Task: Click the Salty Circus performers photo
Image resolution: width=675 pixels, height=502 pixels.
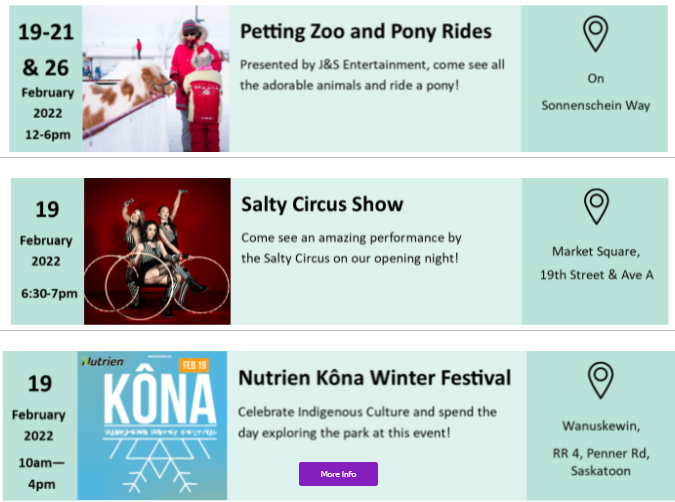Action: click(x=157, y=251)
